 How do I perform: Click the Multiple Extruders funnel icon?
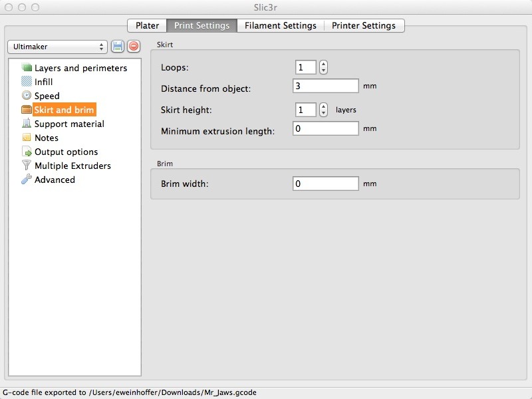click(27, 165)
